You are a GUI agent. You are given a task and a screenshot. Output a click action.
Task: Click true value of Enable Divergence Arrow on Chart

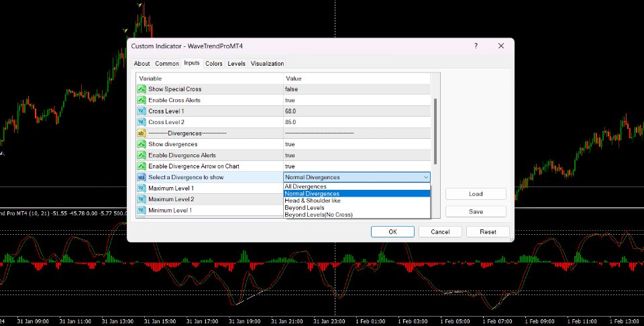290,166
